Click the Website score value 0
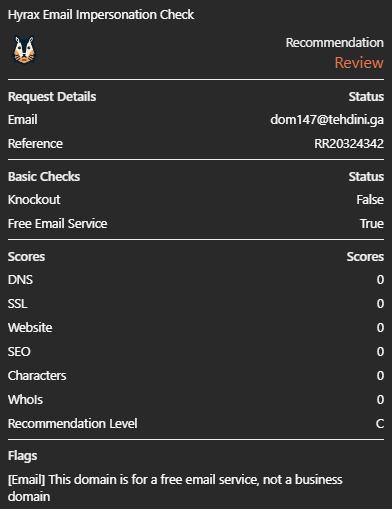The width and height of the screenshot is (392, 509). pyautogui.click(x=380, y=328)
